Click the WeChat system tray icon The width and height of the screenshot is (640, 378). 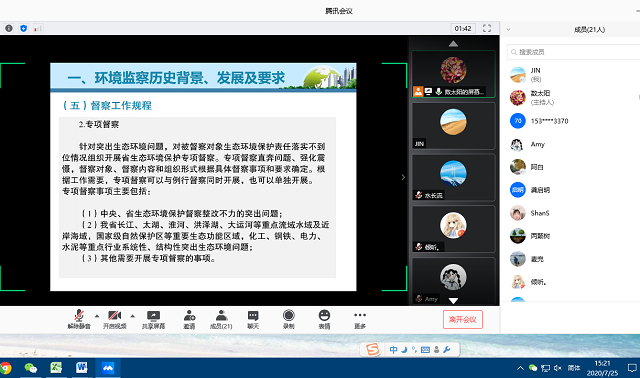tap(533, 368)
